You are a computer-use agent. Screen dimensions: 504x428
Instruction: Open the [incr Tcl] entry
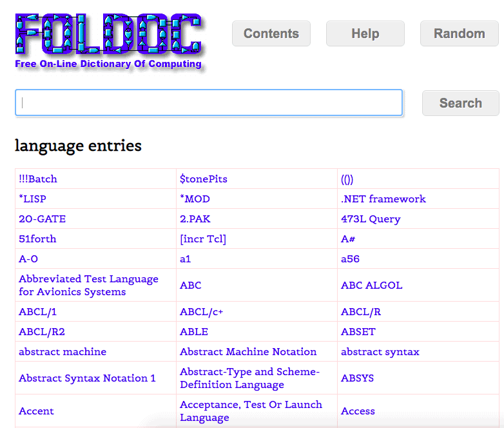[203, 238]
